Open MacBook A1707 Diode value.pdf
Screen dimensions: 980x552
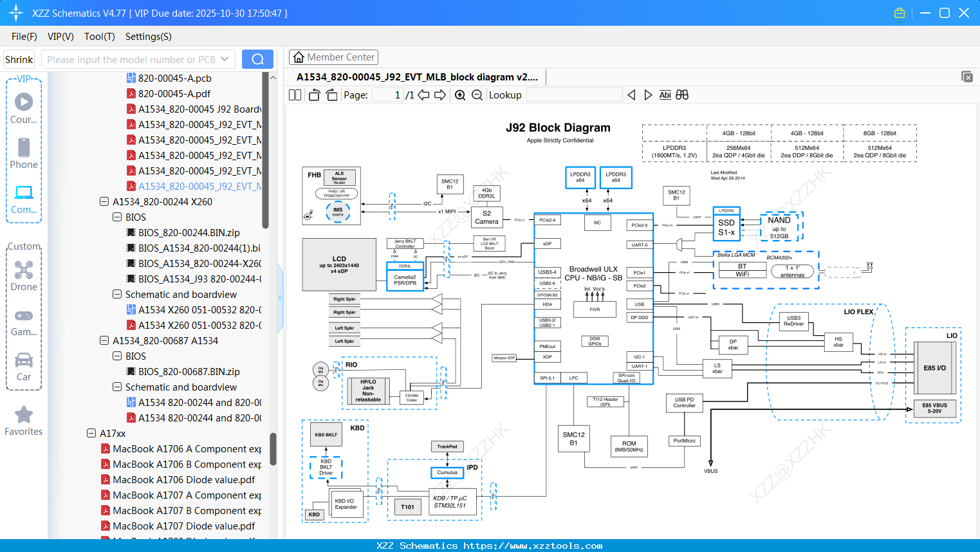184,526
